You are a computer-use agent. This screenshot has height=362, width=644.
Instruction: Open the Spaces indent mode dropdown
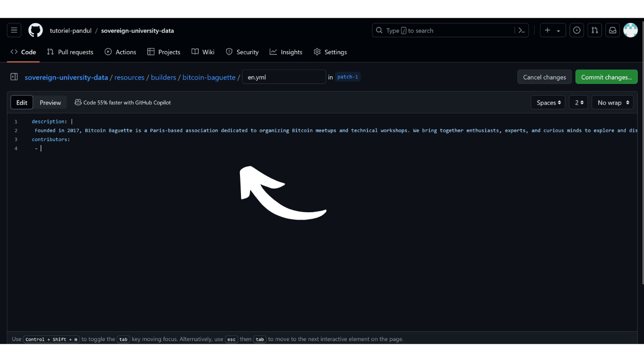pyautogui.click(x=548, y=103)
